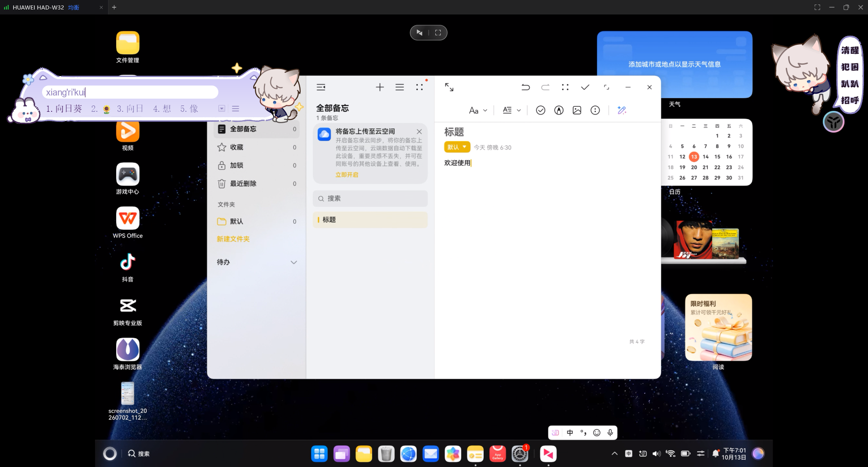
Task: Select the 标题 note in the list
Action: click(370, 219)
